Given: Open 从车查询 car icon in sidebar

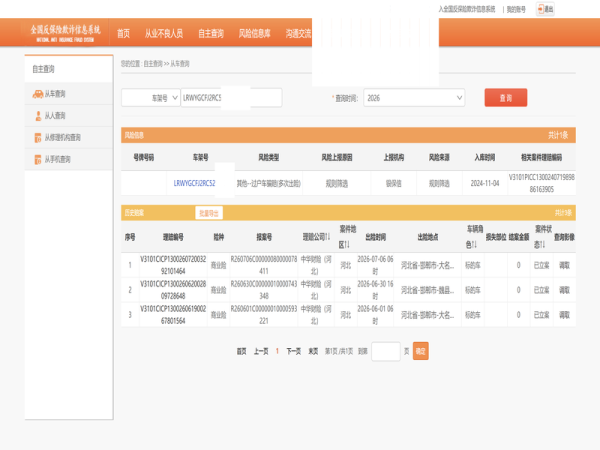Looking at the screenshot, I should 38,94.
